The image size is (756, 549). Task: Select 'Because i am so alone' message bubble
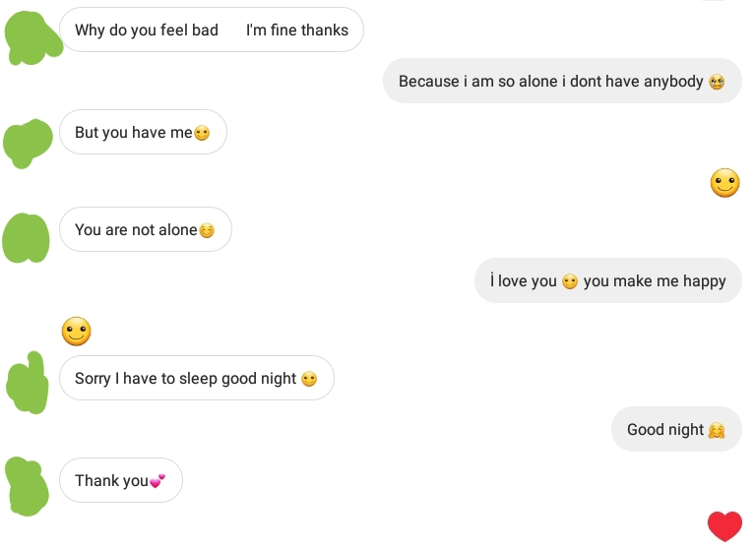coord(562,81)
